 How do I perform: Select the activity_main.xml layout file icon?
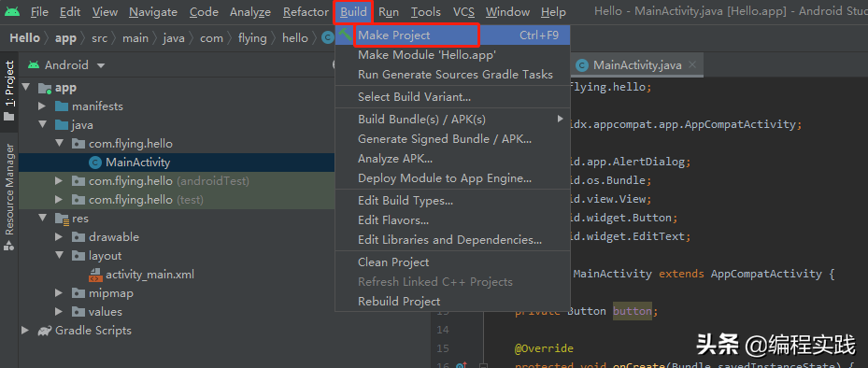point(95,275)
